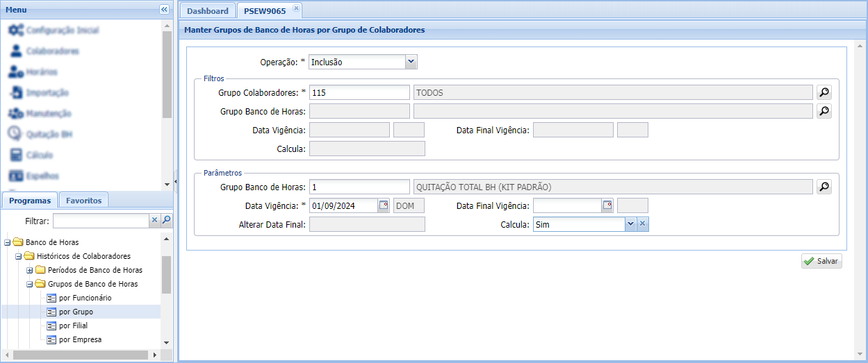The width and height of the screenshot is (868, 363).
Task: Click the Filtros Grupo Banco de Horas search icon
Action: pos(824,111)
